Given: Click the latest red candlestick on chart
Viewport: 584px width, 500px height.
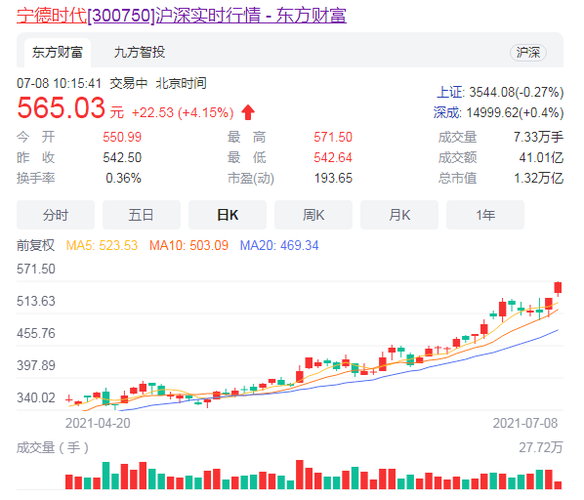Looking at the screenshot, I should (x=558, y=288).
